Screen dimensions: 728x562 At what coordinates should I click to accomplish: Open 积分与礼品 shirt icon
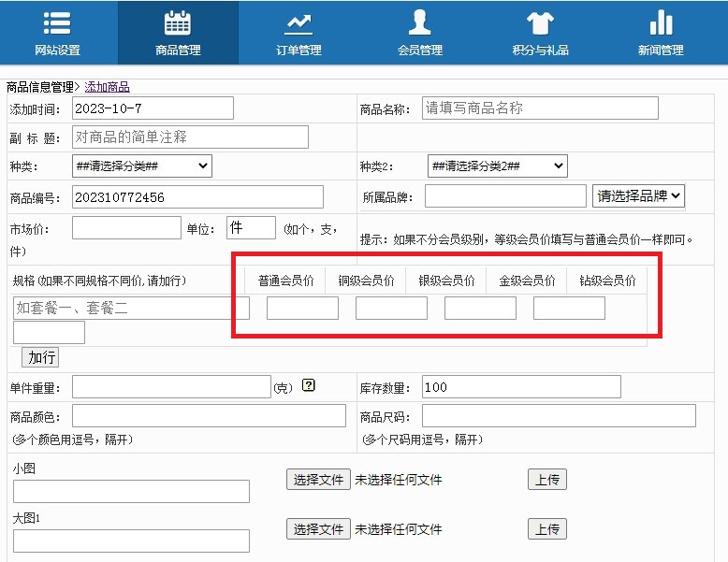coord(540,22)
